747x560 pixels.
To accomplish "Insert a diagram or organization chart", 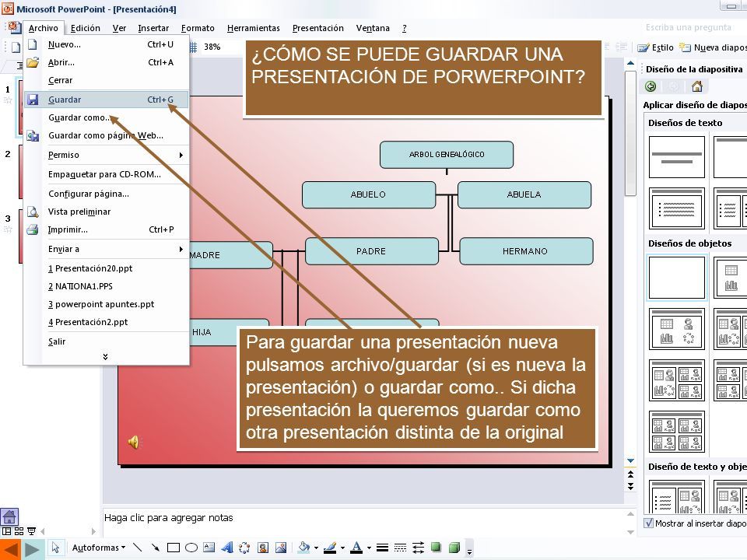I will click(244, 548).
